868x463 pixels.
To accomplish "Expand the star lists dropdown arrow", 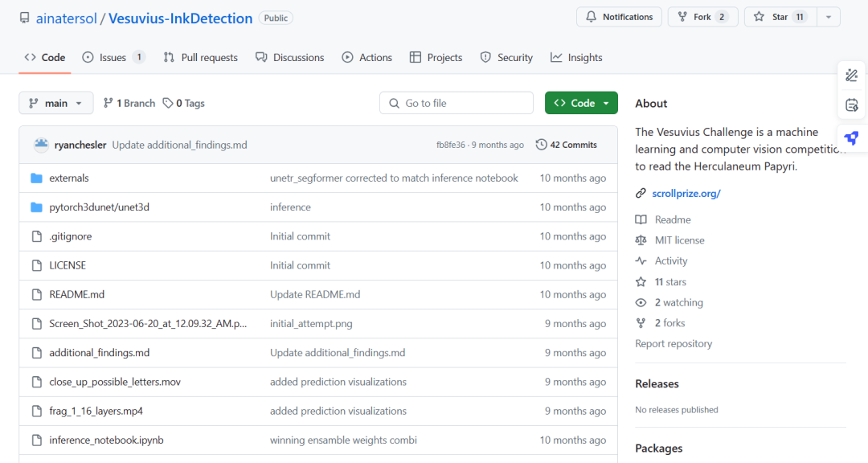I will click(829, 17).
